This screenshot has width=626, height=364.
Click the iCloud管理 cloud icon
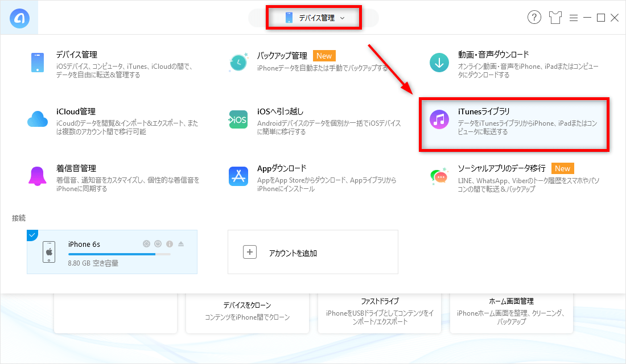tap(38, 119)
